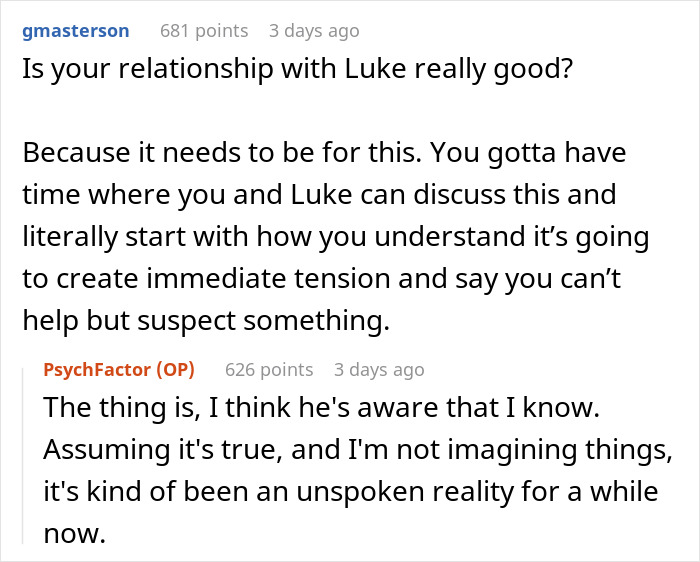This screenshot has width=700, height=562.
Task: Click the question about relationship with Luke
Action: (297, 69)
